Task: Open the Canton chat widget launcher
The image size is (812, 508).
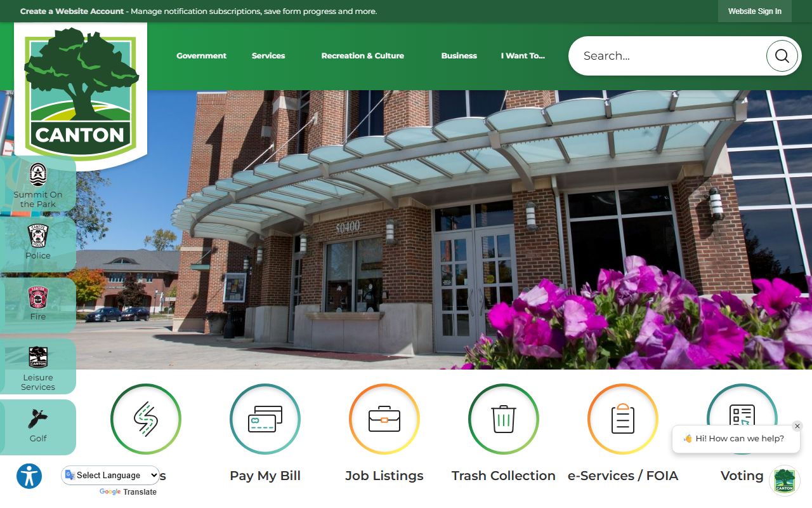Action: click(784, 480)
